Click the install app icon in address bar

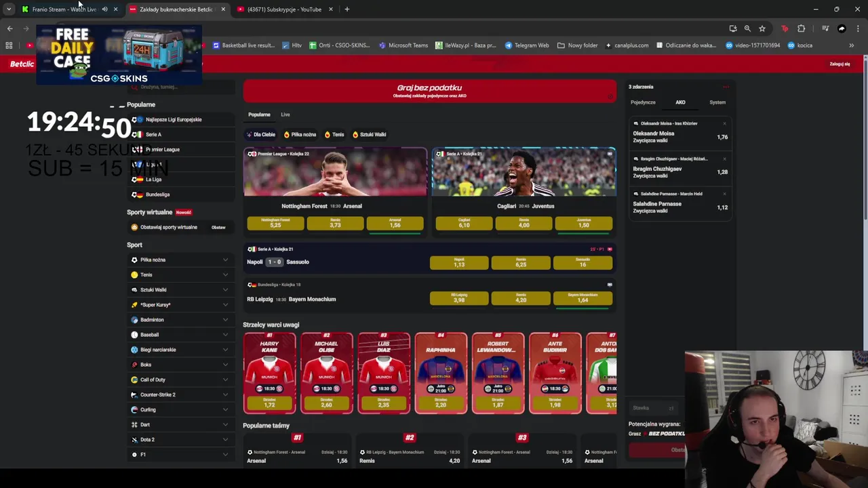click(733, 28)
